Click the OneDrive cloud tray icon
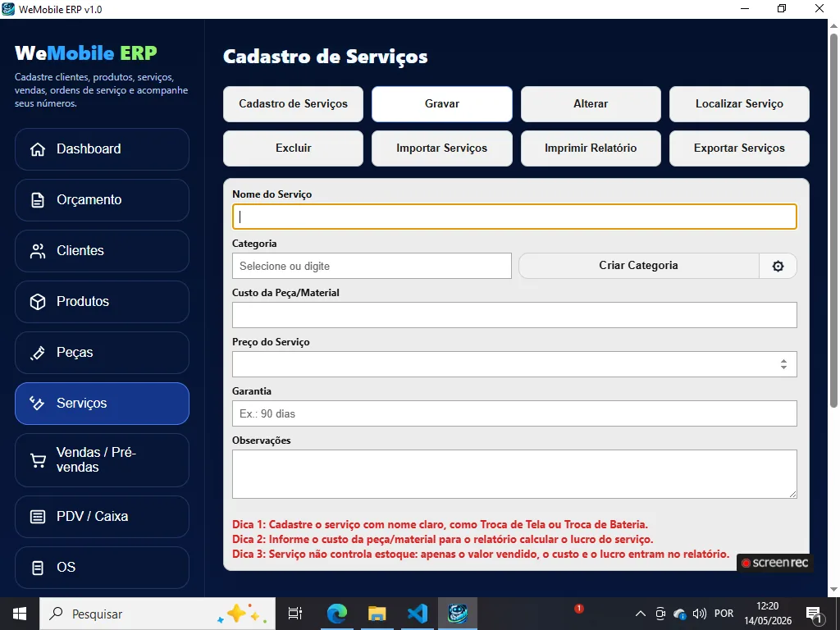This screenshot has width=840, height=630. click(x=680, y=614)
